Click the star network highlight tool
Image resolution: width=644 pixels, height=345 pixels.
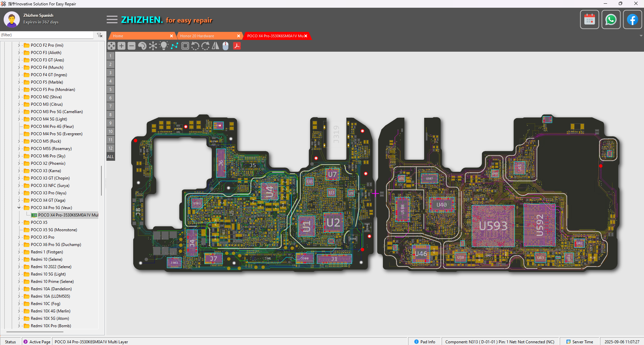(153, 46)
